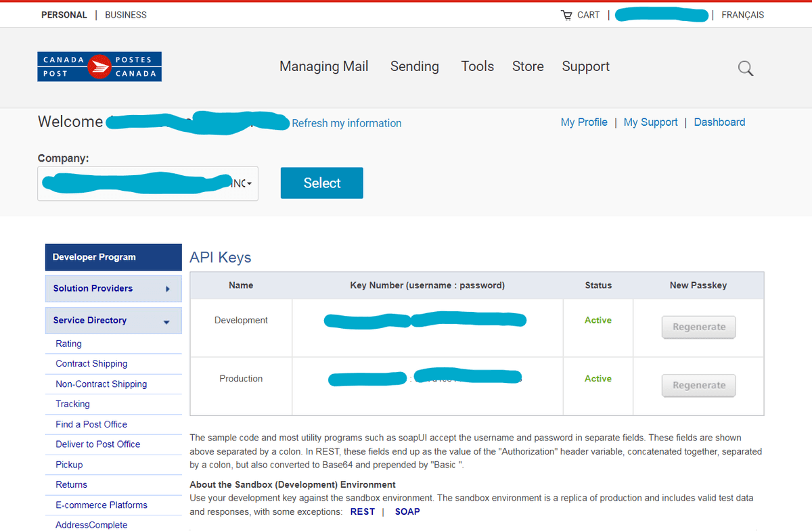Image resolution: width=812 pixels, height=531 pixels.
Task: Open the Sending menu
Action: (x=415, y=66)
